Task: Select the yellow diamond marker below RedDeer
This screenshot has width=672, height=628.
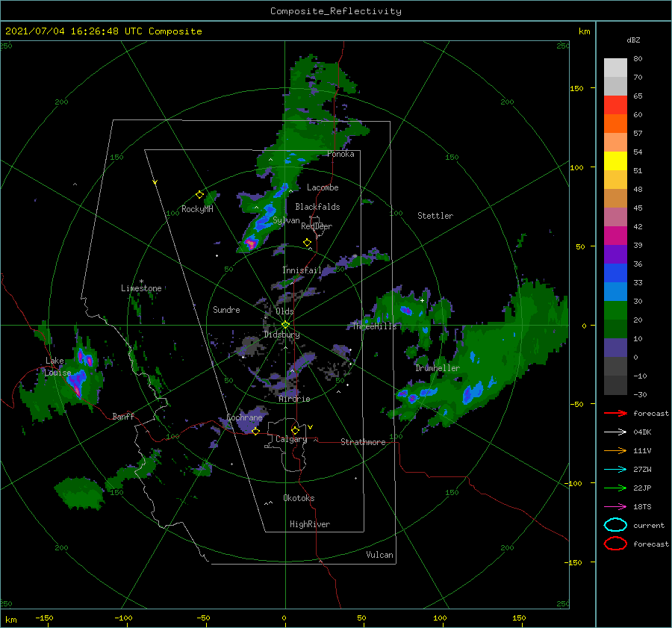Action: pyautogui.click(x=308, y=243)
